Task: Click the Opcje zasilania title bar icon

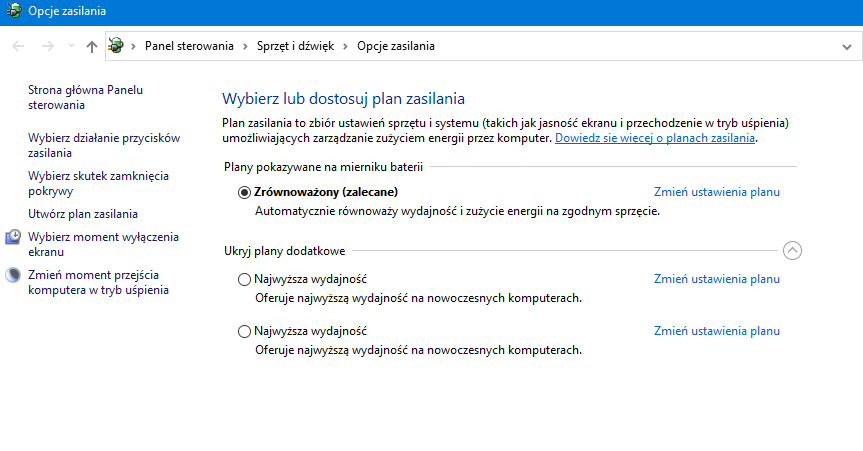Action: 13,10
